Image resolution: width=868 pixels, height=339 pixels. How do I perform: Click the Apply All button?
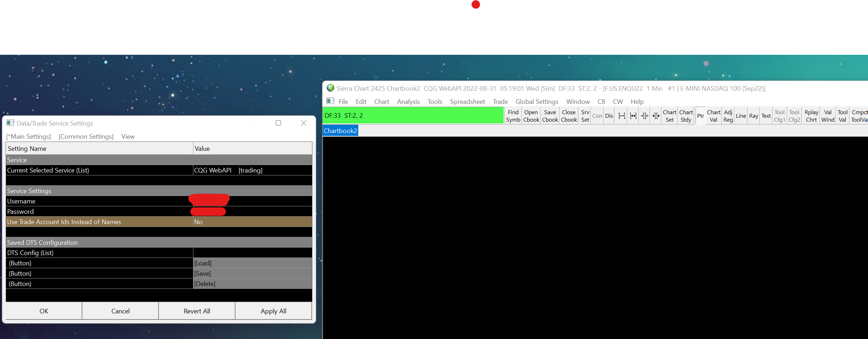pyautogui.click(x=274, y=311)
